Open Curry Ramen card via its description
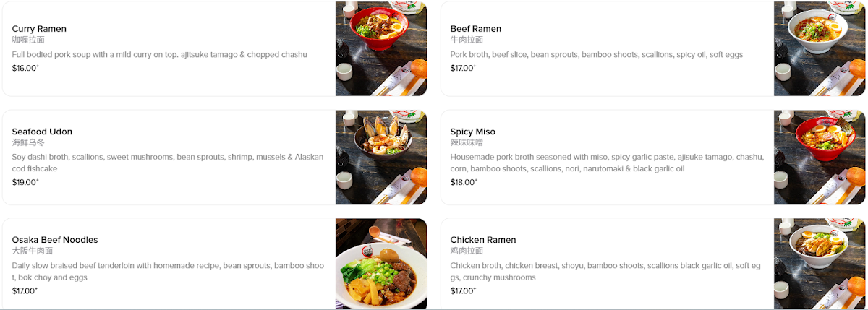Screen dimensions: 868x310 (x=159, y=55)
